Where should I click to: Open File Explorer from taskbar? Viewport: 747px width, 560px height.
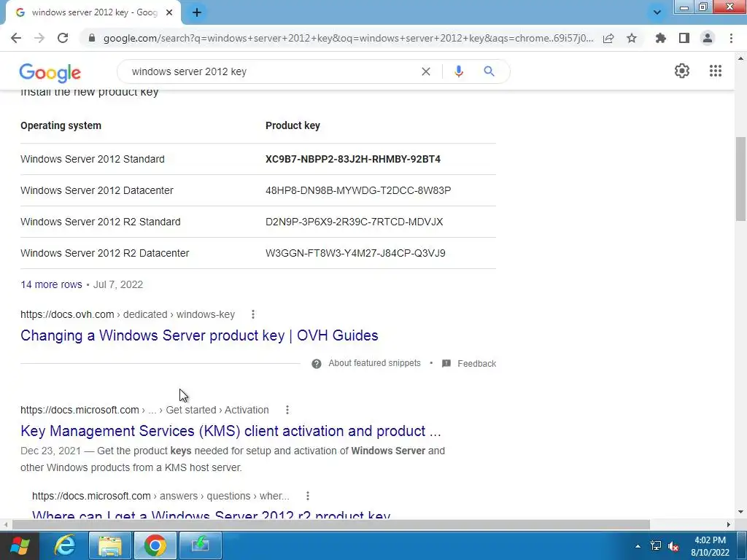(109, 545)
